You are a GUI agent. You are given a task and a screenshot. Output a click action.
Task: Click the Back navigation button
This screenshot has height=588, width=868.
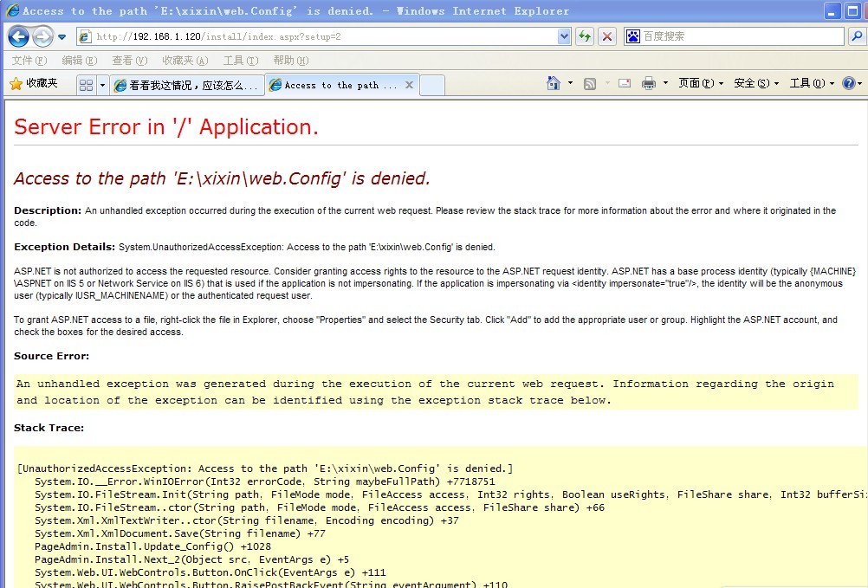click(x=19, y=37)
